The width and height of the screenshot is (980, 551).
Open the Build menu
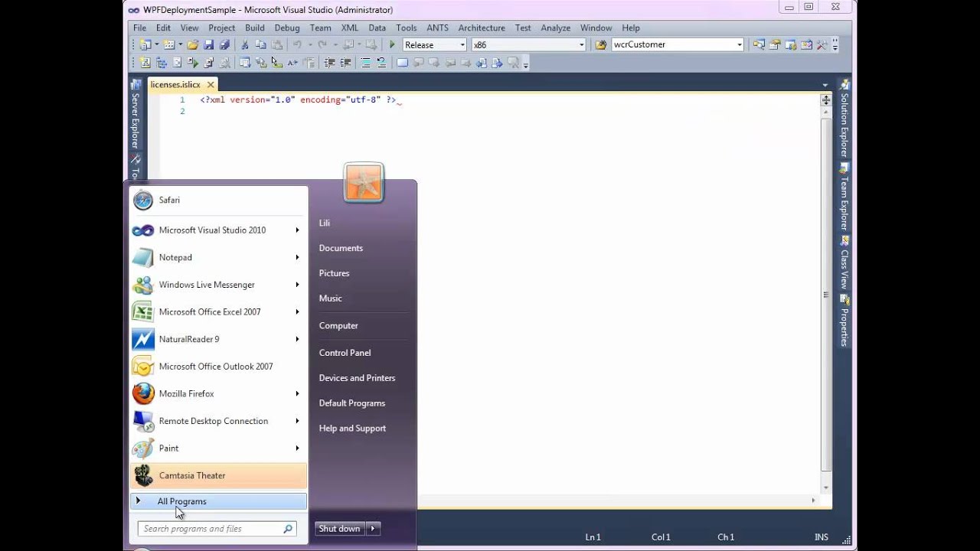[255, 28]
